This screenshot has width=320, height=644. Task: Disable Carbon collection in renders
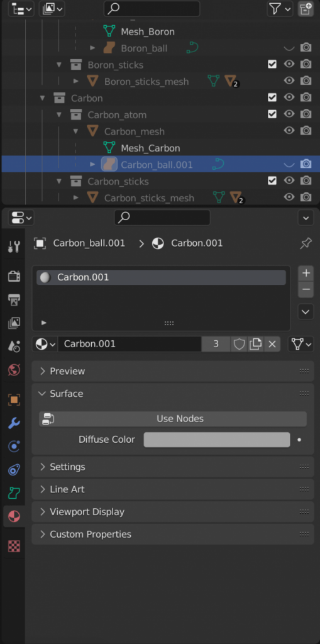point(306,97)
